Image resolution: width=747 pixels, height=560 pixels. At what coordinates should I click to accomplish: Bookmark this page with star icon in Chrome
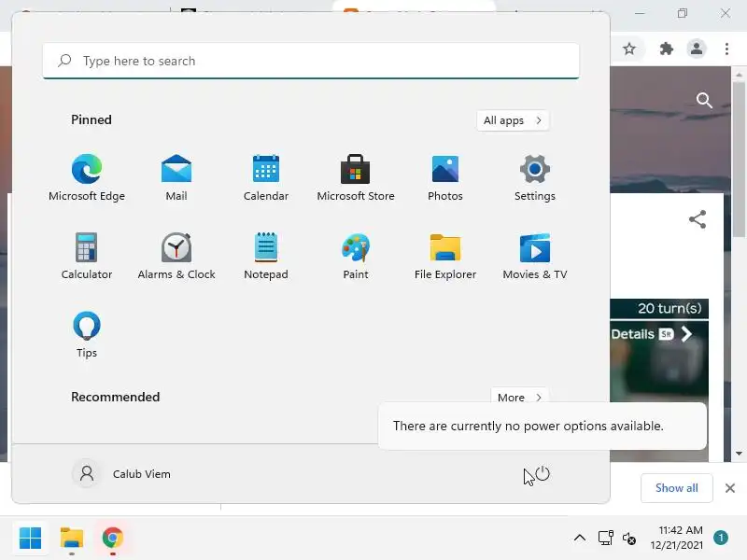(x=629, y=49)
